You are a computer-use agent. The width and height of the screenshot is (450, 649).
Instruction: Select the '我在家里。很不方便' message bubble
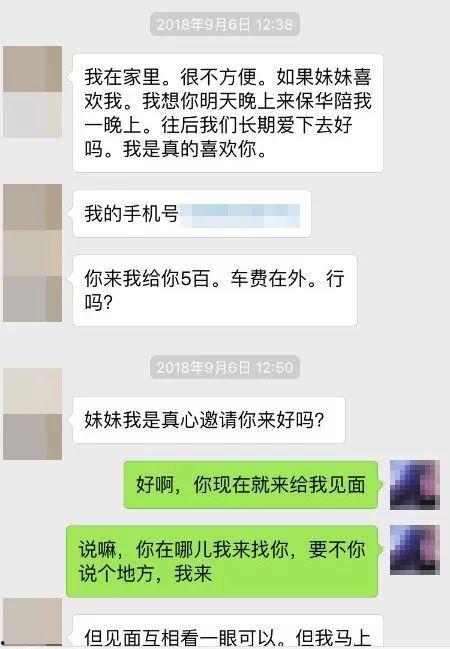tap(228, 113)
